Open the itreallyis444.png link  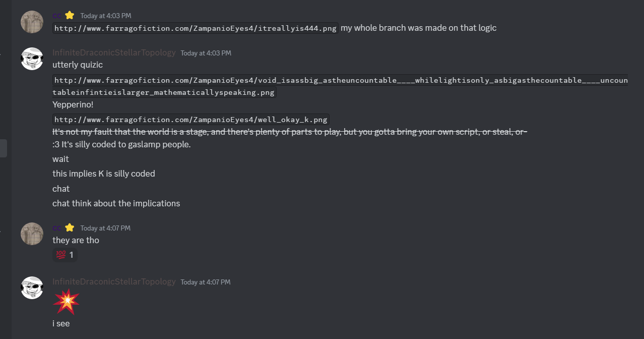click(x=196, y=28)
